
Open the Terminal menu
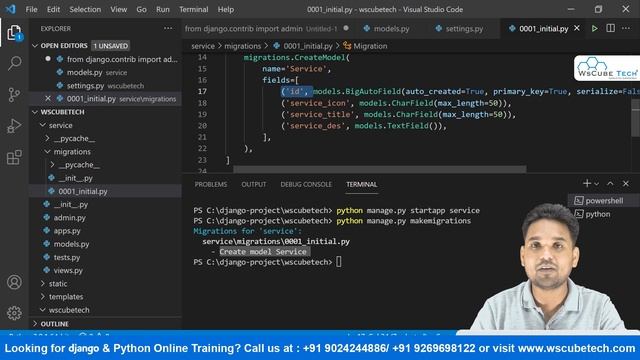(193, 9)
